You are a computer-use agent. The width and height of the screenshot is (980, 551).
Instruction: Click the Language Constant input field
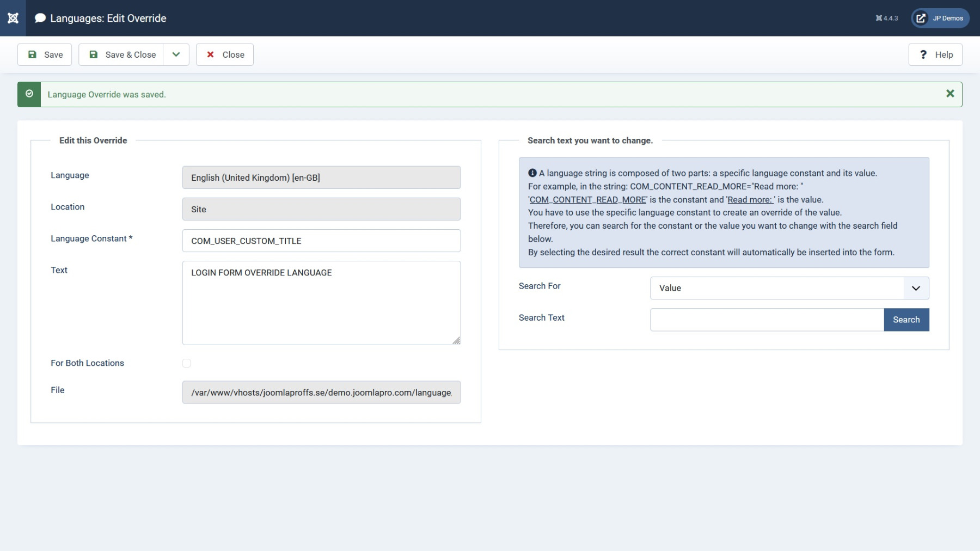click(x=321, y=241)
